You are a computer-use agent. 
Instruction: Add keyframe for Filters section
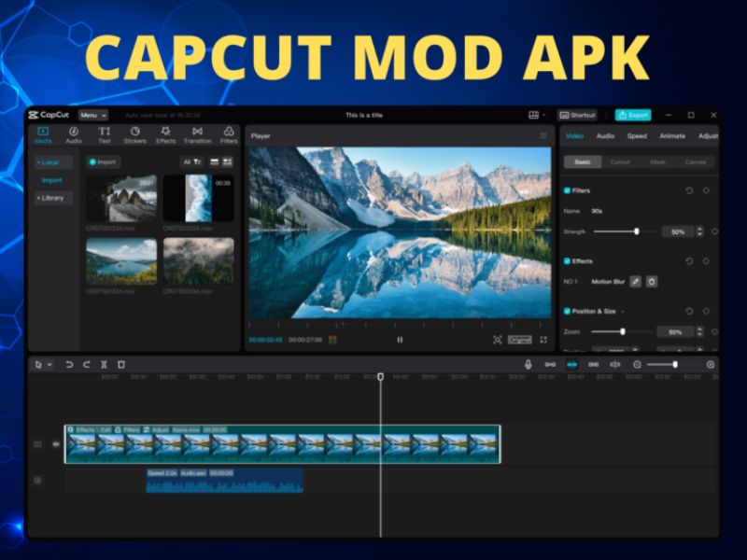pyautogui.click(x=706, y=190)
